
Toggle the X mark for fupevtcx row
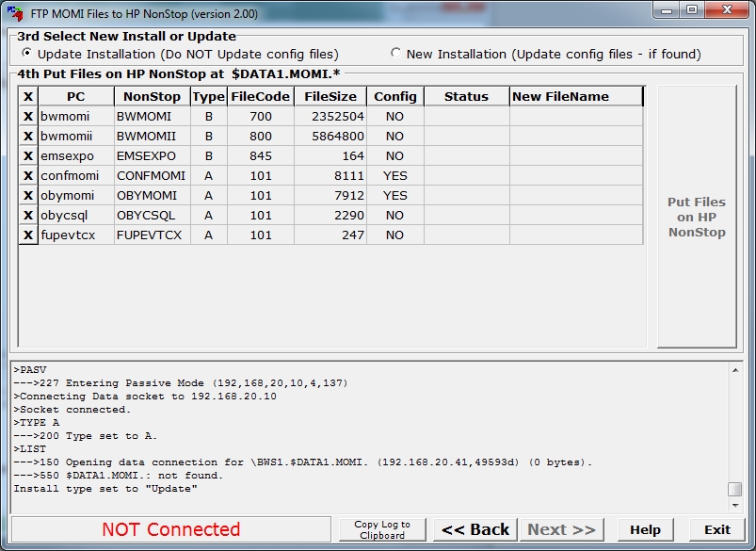click(x=28, y=235)
